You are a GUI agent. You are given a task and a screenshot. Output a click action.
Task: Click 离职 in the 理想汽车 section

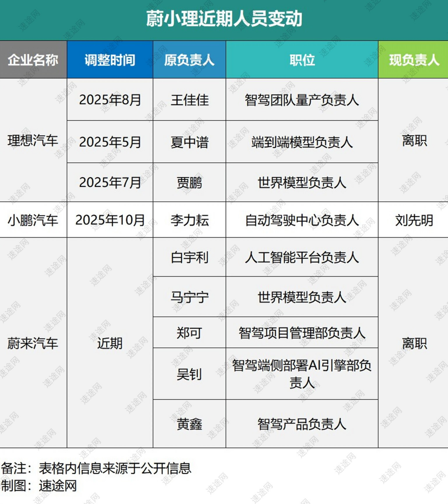[x=413, y=141]
